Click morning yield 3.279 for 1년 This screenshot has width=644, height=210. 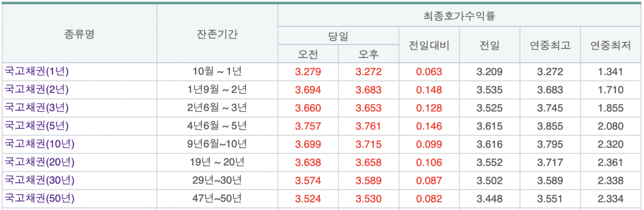coord(308,72)
